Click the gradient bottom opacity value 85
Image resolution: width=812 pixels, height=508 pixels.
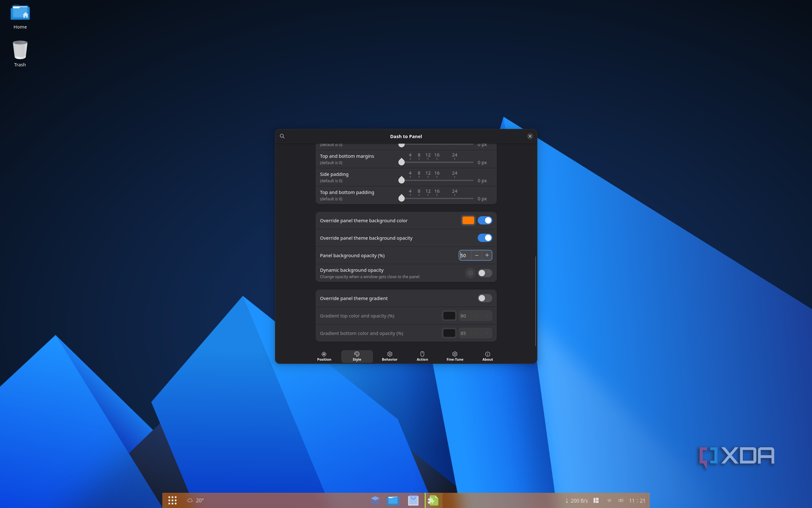464,333
